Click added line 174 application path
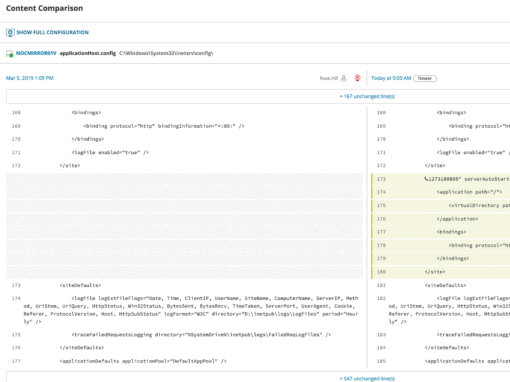The image size is (510, 382). [x=440, y=192]
